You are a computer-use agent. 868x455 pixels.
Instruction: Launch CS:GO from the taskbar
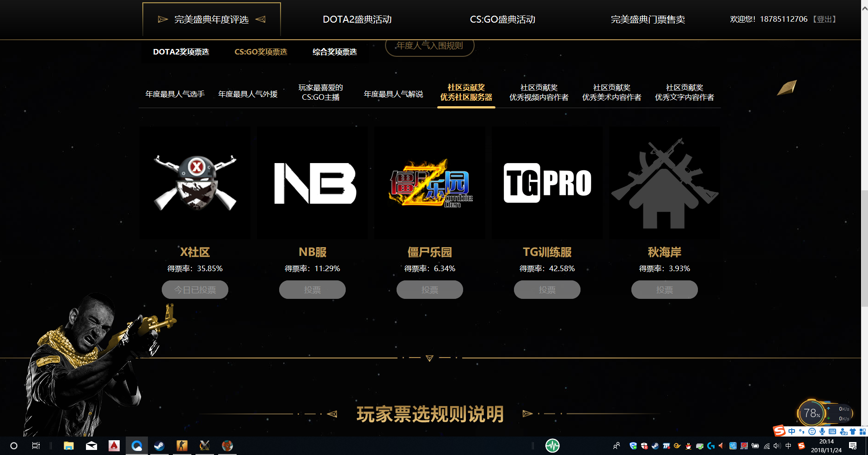click(182, 446)
